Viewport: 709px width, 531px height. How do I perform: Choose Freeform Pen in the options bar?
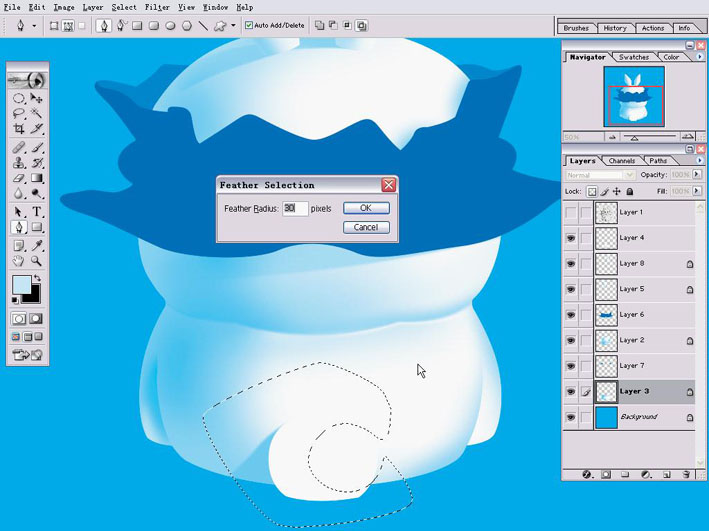pos(121,26)
